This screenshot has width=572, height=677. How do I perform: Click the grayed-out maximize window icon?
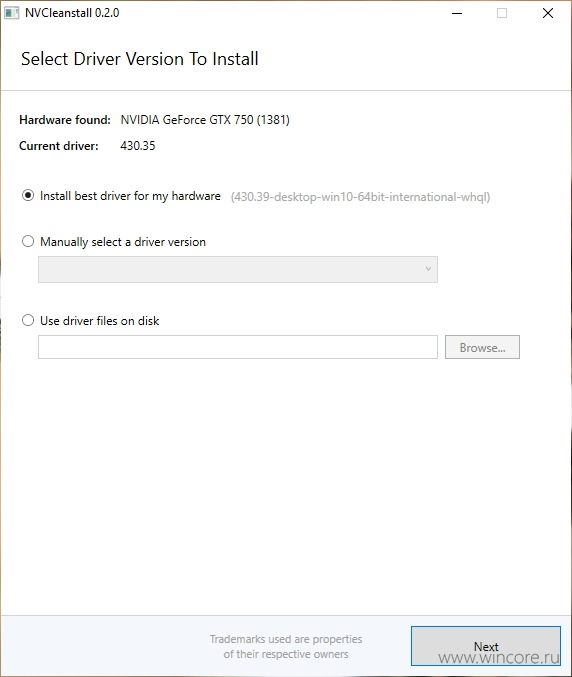502,13
